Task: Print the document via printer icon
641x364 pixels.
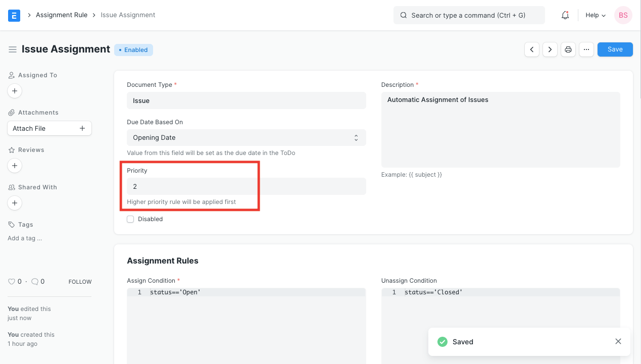Action: 568,49
